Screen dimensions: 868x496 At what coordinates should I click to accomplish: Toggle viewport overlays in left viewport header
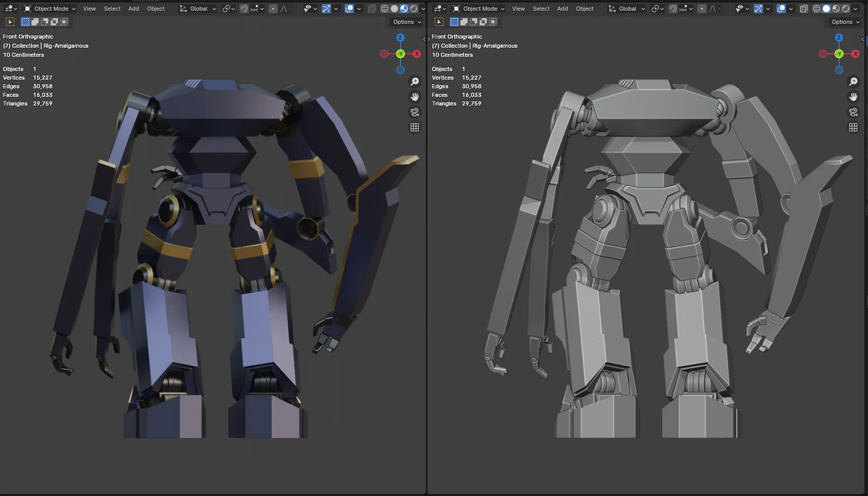[349, 9]
